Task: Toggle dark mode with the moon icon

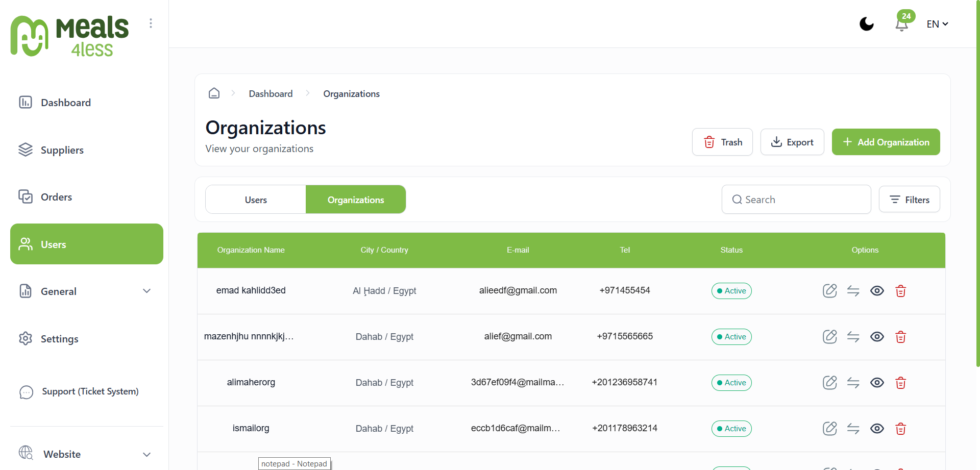Action: click(867, 24)
